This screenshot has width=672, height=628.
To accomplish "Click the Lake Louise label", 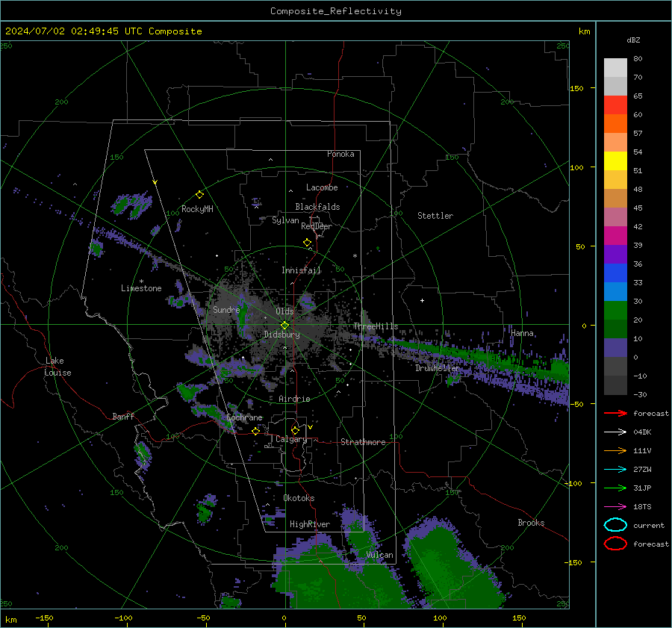I will 57,367.
